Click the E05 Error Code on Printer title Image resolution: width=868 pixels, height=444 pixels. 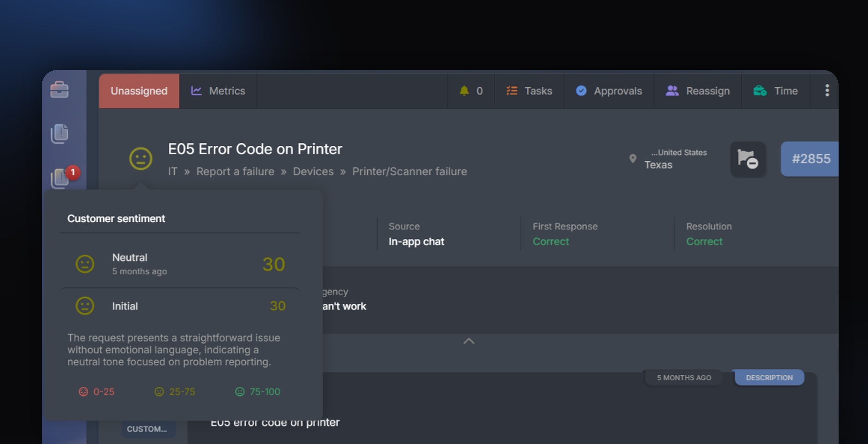coord(255,149)
